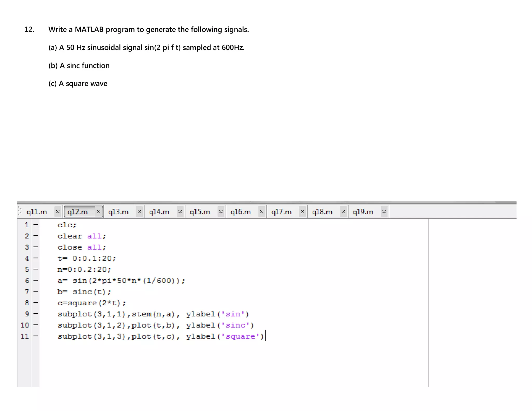
Task: Click item '(a) A 50 Hz sinusoidal signal'
Action: [x=95, y=48]
